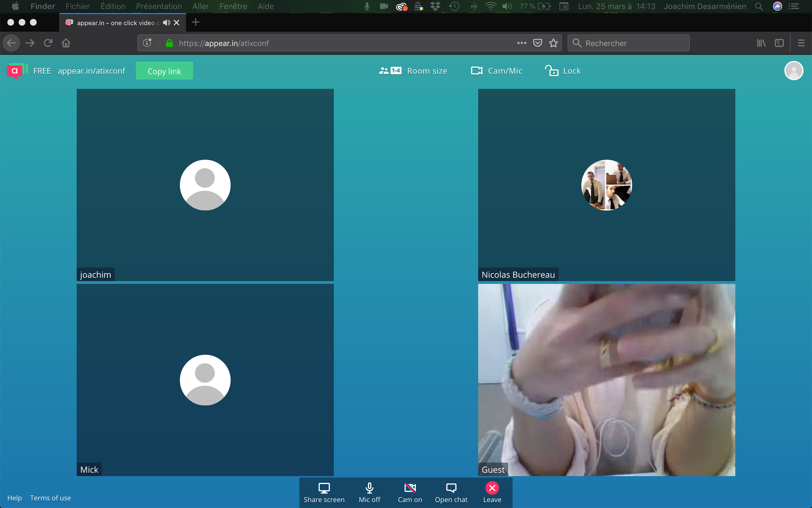Open the Firefox library icon
Viewport: 812px width, 508px height.
pos(761,43)
